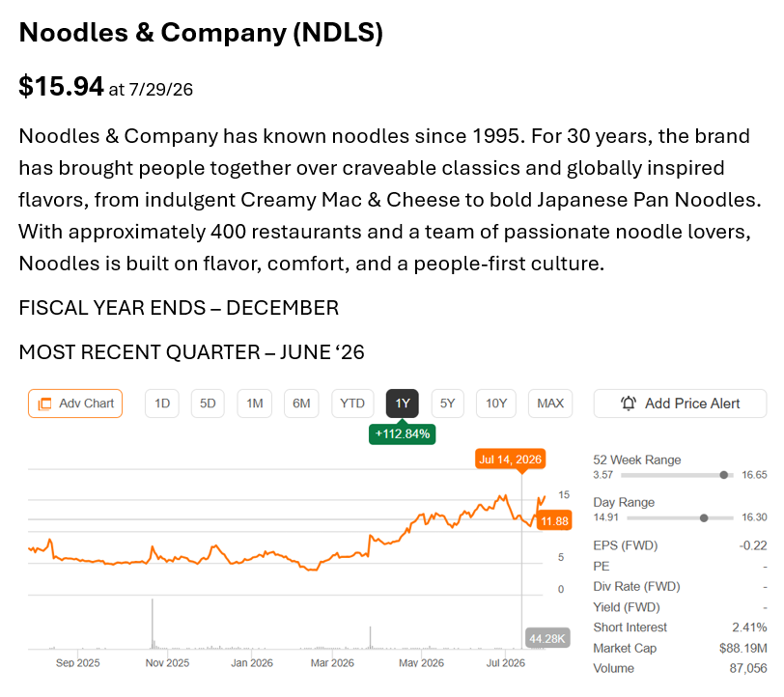This screenshot has height=697, width=784.
Task: Switch chart to 5D range
Action: pyautogui.click(x=208, y=404)
